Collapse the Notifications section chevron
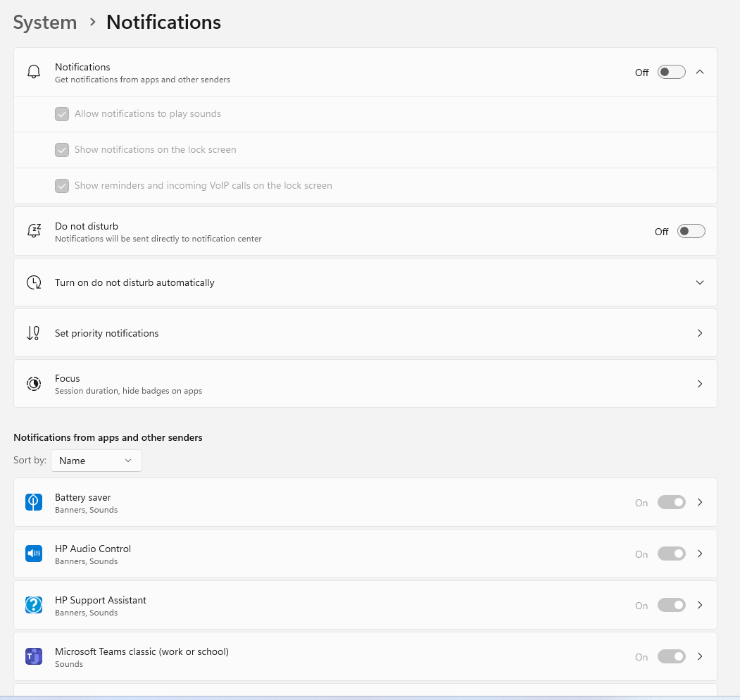 pyautogui.click(x=700, y=72)
